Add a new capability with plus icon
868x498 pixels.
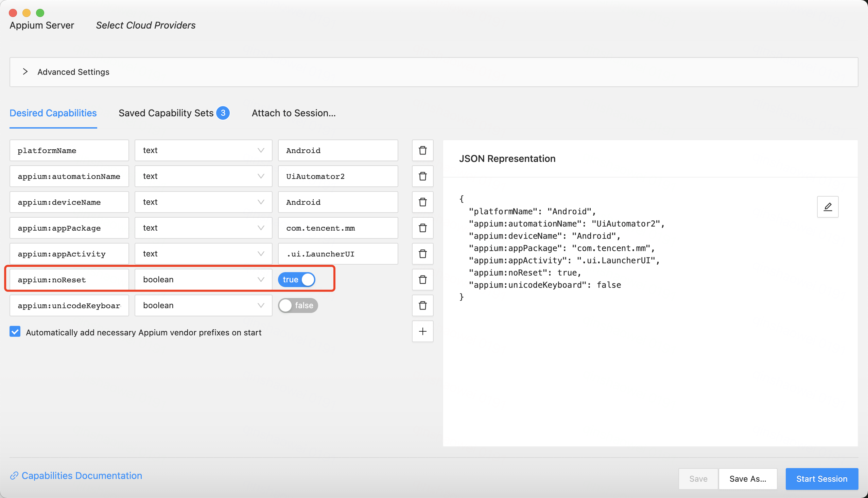(x=422, y=331)
